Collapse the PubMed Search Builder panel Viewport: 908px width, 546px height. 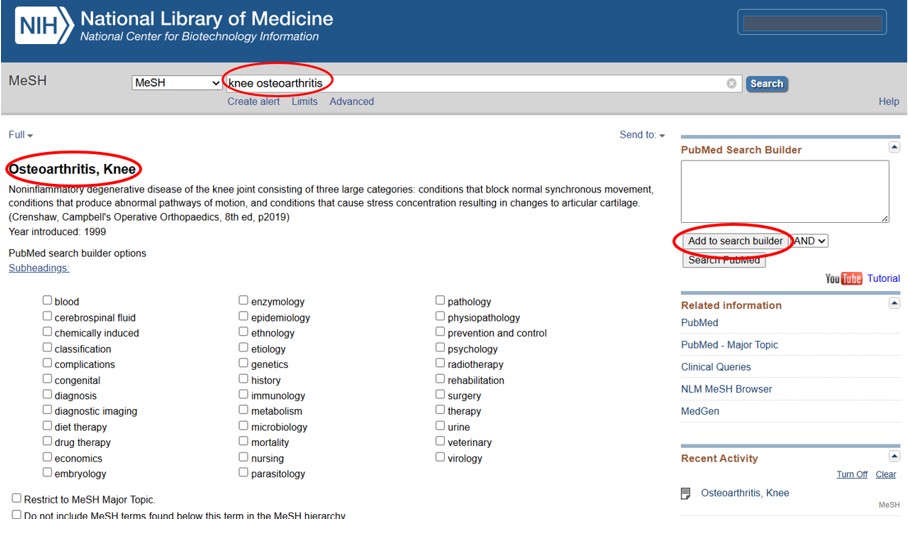click(x=894, y=148)
